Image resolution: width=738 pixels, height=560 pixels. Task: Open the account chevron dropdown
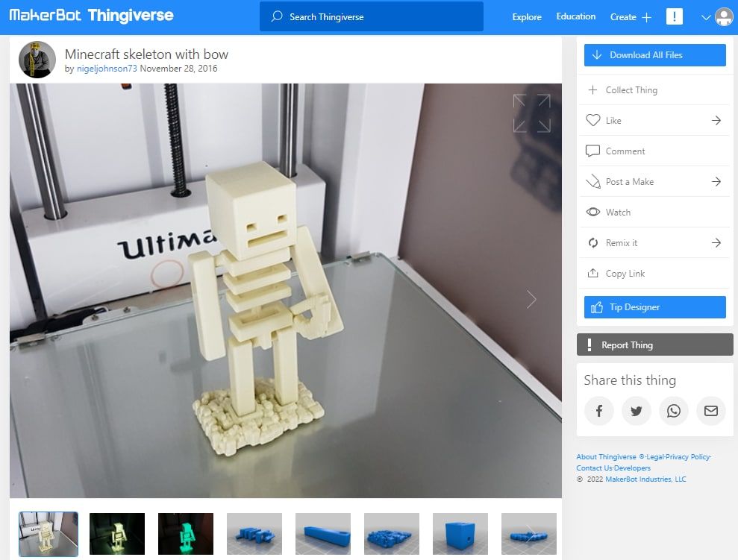pyautogui.click(x=704, y=16)
